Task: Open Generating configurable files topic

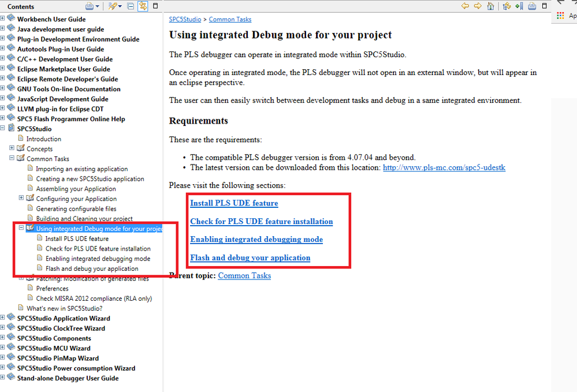Action: tap(76, 208)
